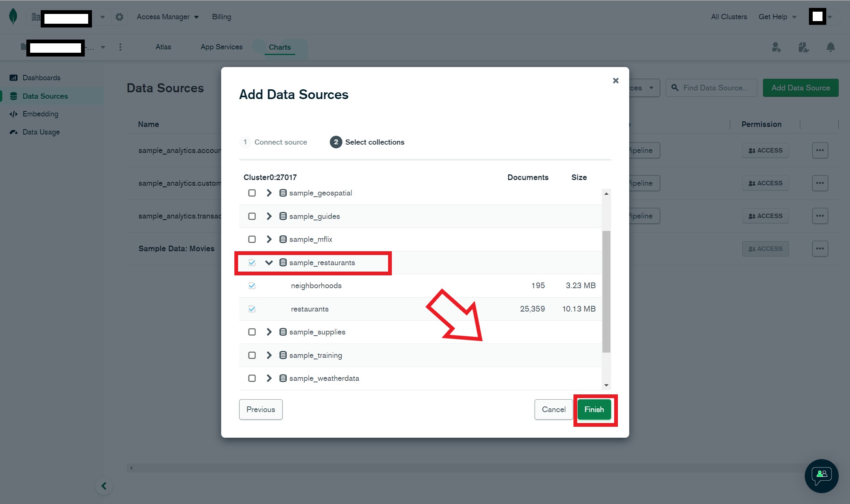Check the sample_mflix checkbox
Screen dimensions: 850x504
[252, 239]
